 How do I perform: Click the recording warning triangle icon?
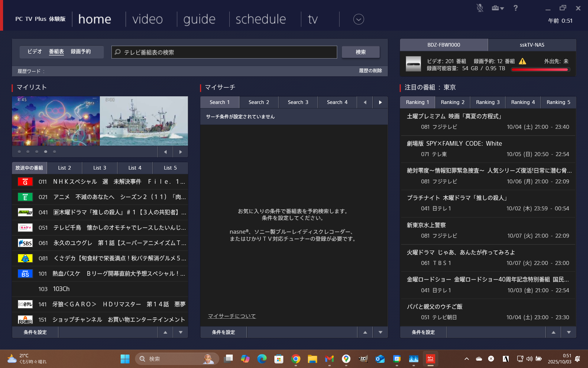(x=522, y=61)
